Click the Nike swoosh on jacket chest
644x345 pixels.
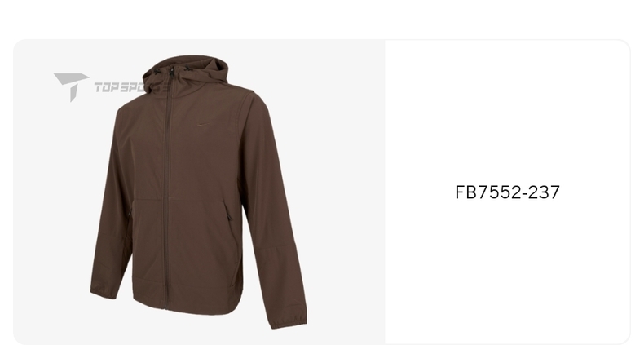pos(204,124)
